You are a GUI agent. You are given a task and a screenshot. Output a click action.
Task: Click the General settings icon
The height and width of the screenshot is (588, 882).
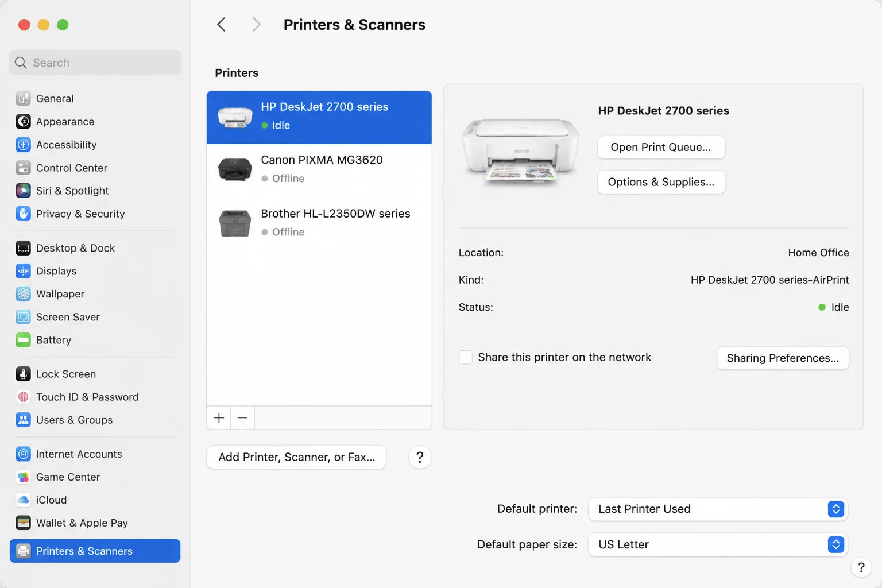(23, 99)
